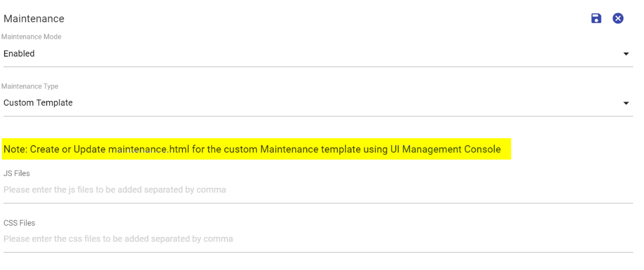This screenshot has width=644, height=270.
Task: Close the Maintenance panel with X icon
Action: (618, 19)
